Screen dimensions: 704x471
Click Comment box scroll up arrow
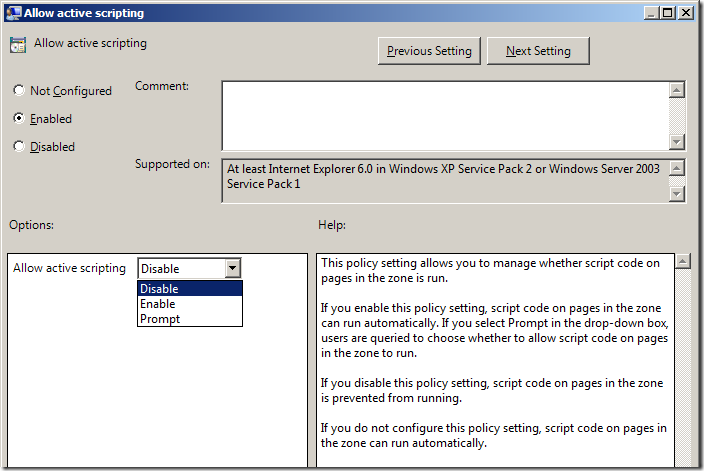pyautogui.click(x=677, y=90)
